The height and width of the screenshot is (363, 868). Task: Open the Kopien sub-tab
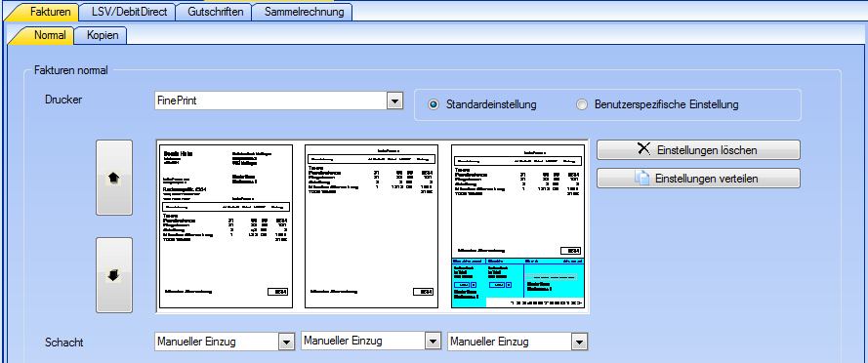[x=103, y=35]
